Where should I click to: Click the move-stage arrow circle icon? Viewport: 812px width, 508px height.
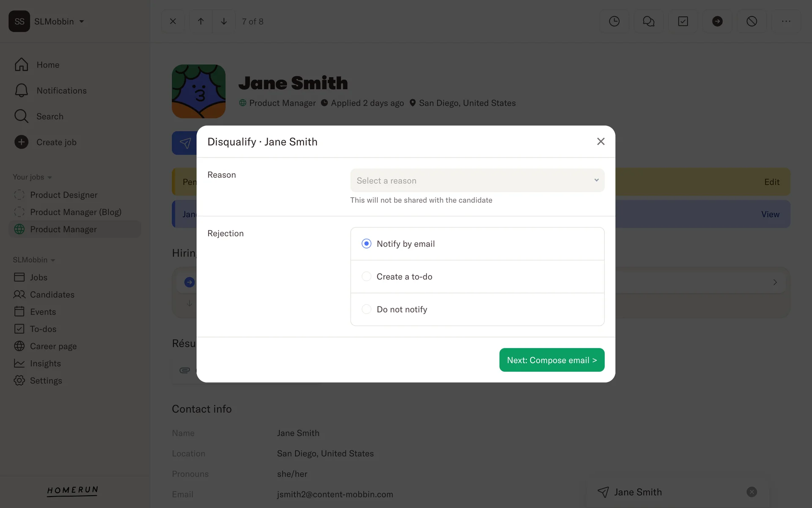717,21
